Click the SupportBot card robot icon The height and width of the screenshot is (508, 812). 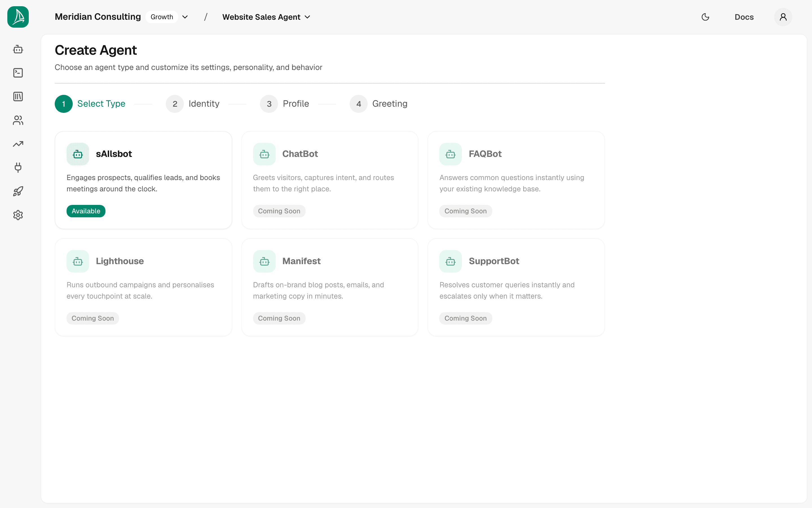[x=451, y=261]
